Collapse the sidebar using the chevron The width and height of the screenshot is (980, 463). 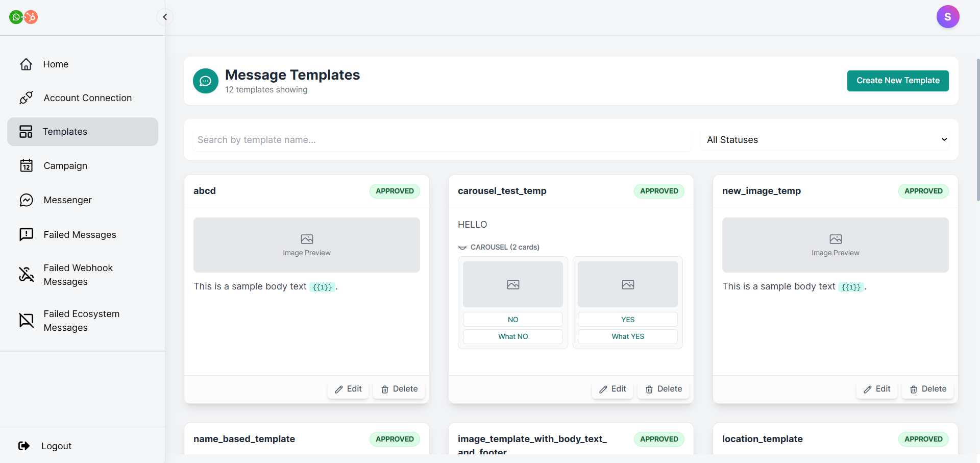click(164, 16)
